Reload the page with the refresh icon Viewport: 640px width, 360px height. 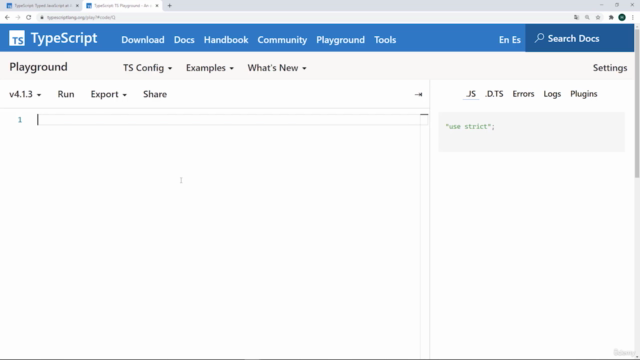(29, 17)
